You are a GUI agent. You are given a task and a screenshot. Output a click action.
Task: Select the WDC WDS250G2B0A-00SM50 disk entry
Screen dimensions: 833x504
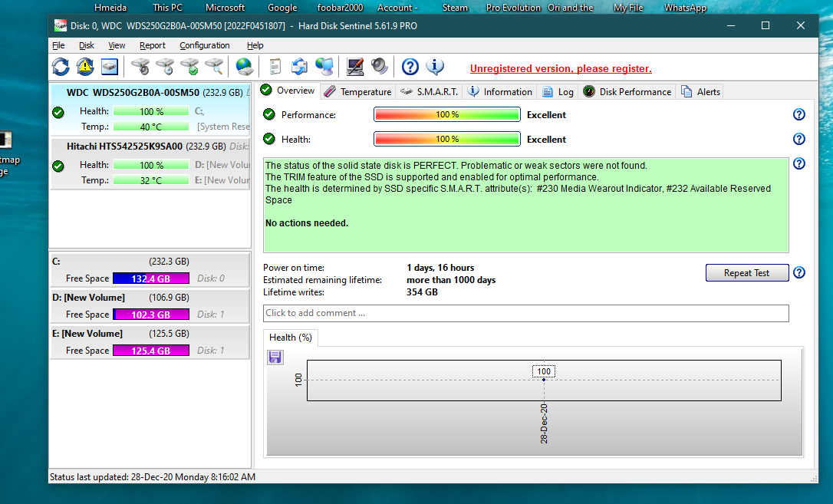[150, 110]
